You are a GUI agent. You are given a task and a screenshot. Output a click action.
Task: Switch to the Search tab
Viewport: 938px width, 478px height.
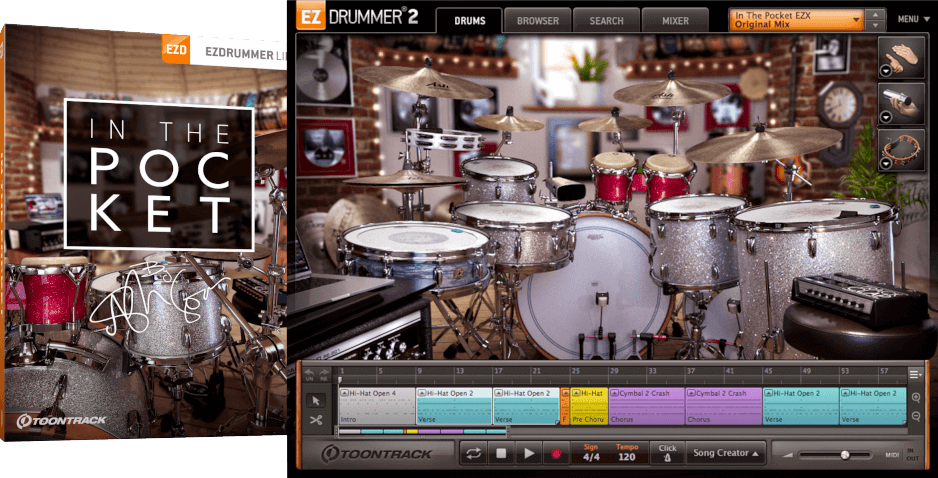point(607,20)
